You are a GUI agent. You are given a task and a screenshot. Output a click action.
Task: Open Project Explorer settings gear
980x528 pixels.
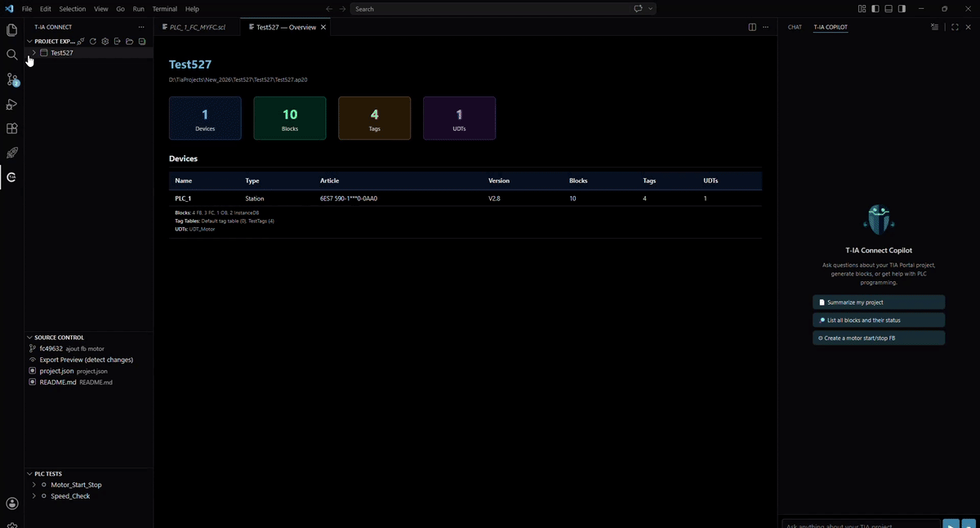tap(105, 41)
